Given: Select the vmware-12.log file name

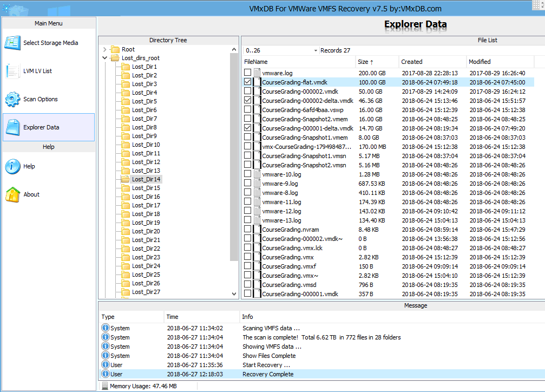Looking at the screenshot, I should coord(281,211).
